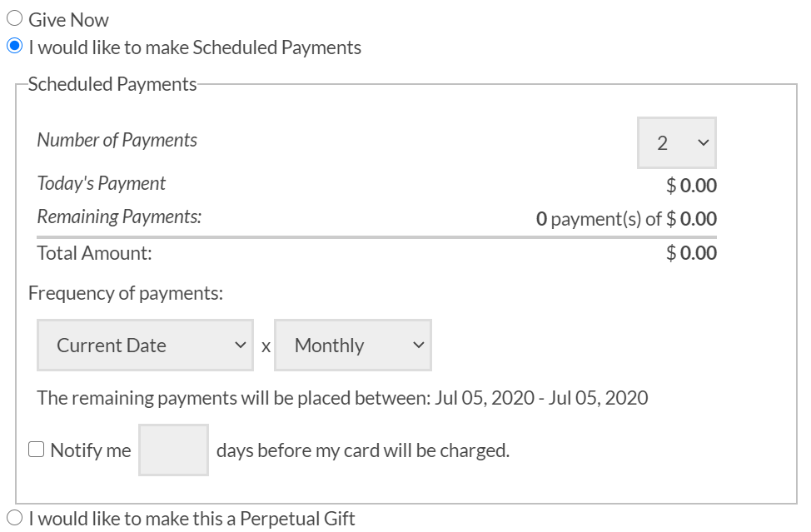Click the Perpetual Gift label text

click(192, 518)
